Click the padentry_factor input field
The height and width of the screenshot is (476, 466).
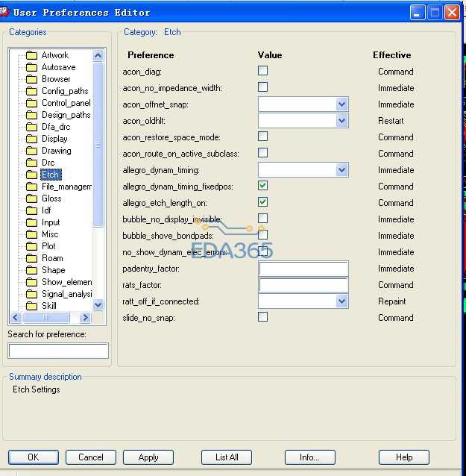pos(303,269)
